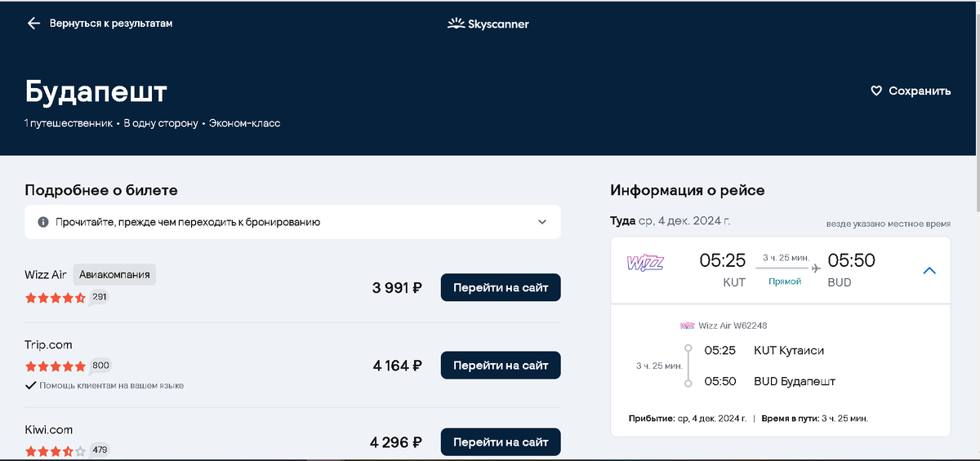Save the flight with Сохранить
The height and width of the screenshot is (461, 980).
tap(920, 91)
